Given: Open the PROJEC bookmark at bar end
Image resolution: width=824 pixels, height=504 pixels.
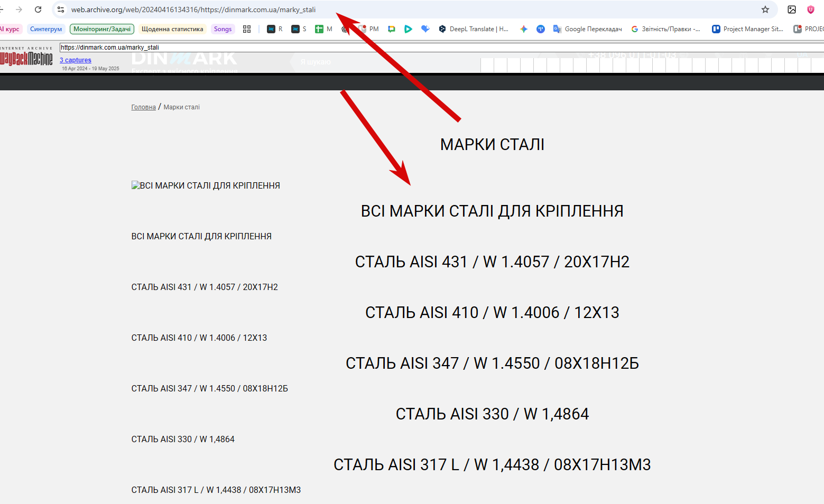Looking at the screenshot, I should click(x=809, y=29).
